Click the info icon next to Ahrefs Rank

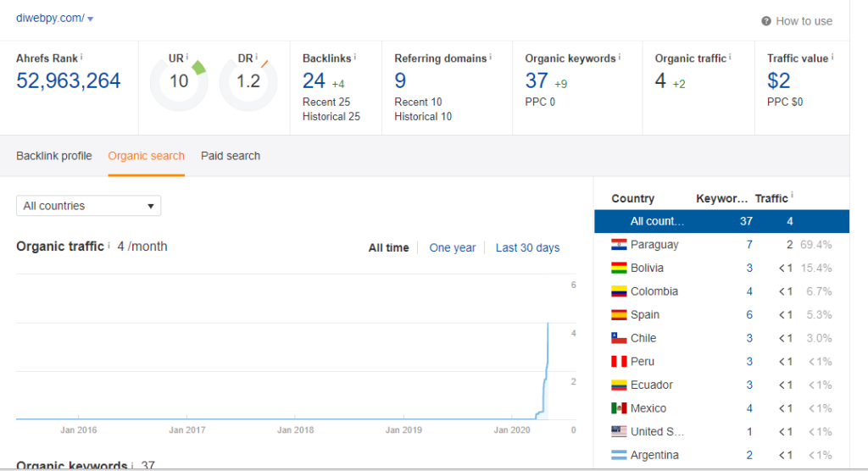82,57
